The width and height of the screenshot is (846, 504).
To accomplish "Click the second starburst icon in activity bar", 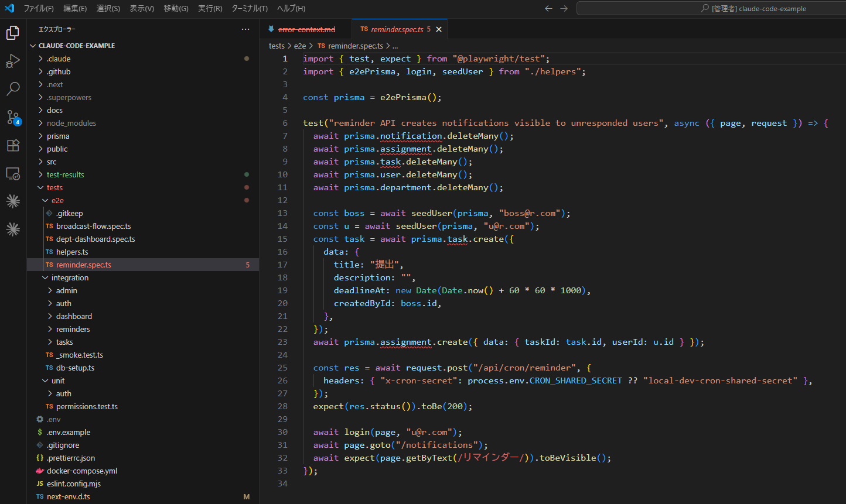I will pyautogui.click(x=13, y=229).
